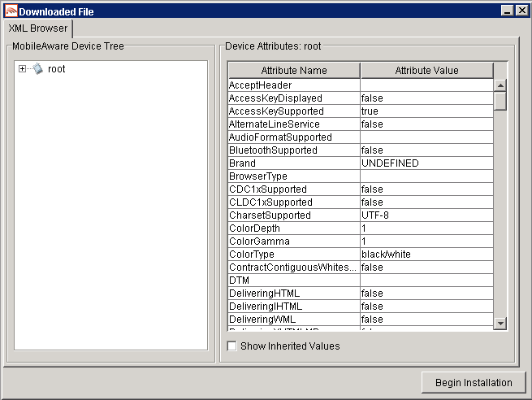Click the root device icon
Viewport: 532px width, 400px height.
(38, 69)
